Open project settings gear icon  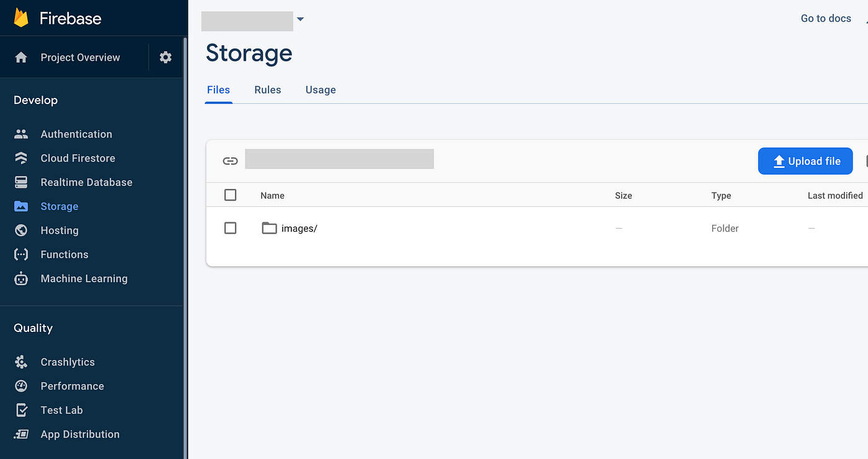click(x=166, y=58)
